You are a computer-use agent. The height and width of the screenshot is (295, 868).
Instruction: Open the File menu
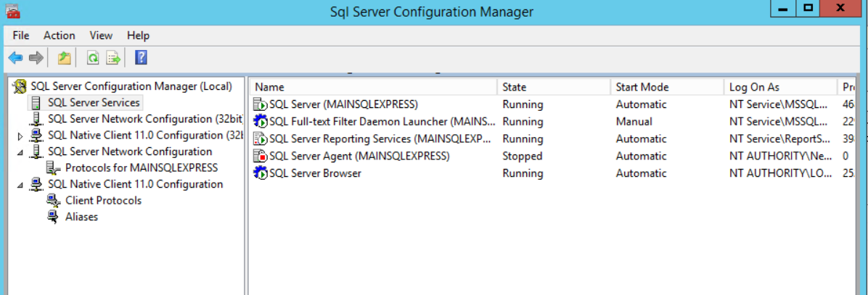pyautogui.click(x=20, y=36)
